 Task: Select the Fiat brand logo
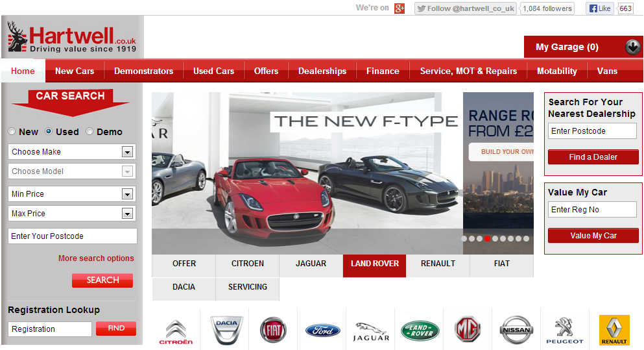[273, 330]
